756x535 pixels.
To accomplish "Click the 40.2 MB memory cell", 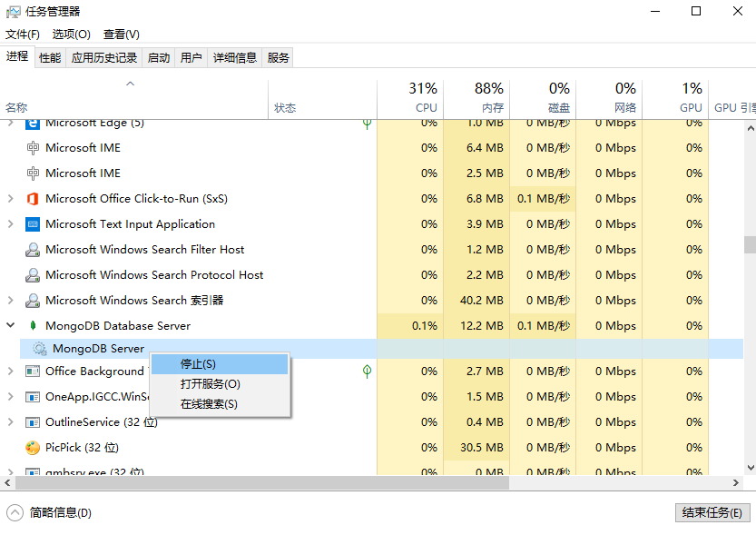I will click(x=476, y=301).
